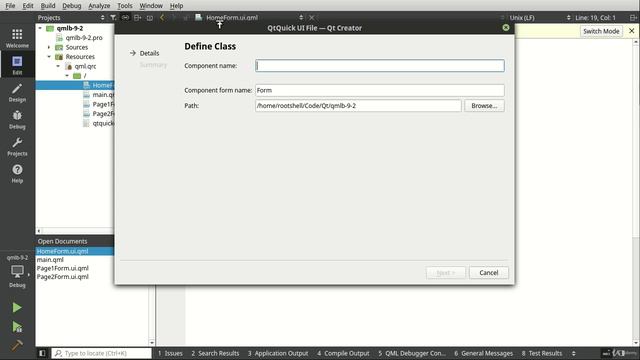This screenshot has width=640, height=360.
Task: Click the split projects pane icon
Action: point(138,18)
